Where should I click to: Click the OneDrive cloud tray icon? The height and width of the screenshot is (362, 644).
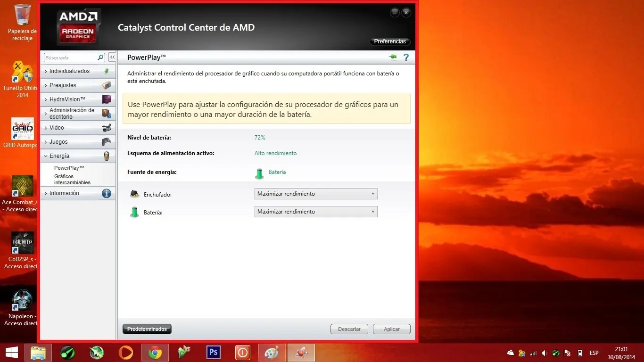click(x=511, y=353)
